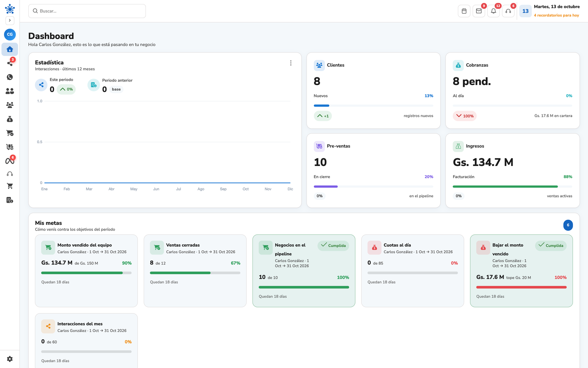Open the Clientes card icon

pyautogui.click(x=319, y=65)
